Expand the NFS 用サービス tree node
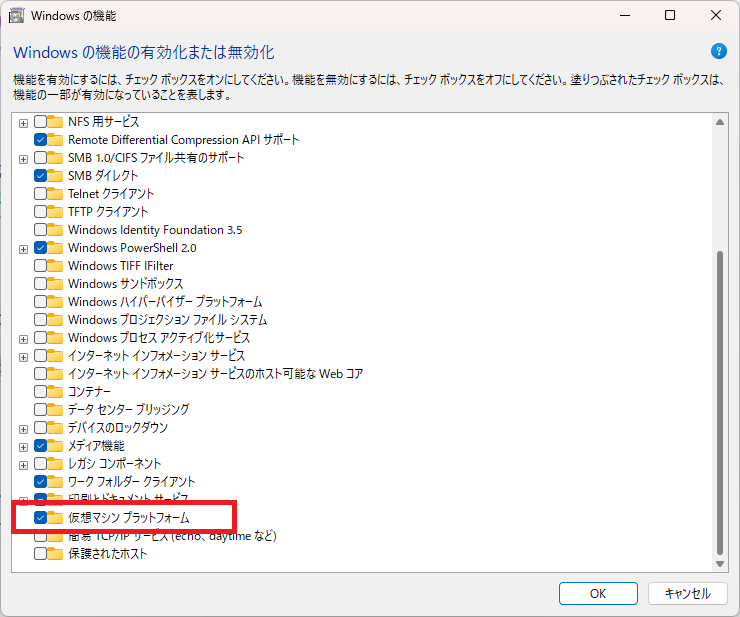This screenshot has height=617, width=740. tap(23, 123)
